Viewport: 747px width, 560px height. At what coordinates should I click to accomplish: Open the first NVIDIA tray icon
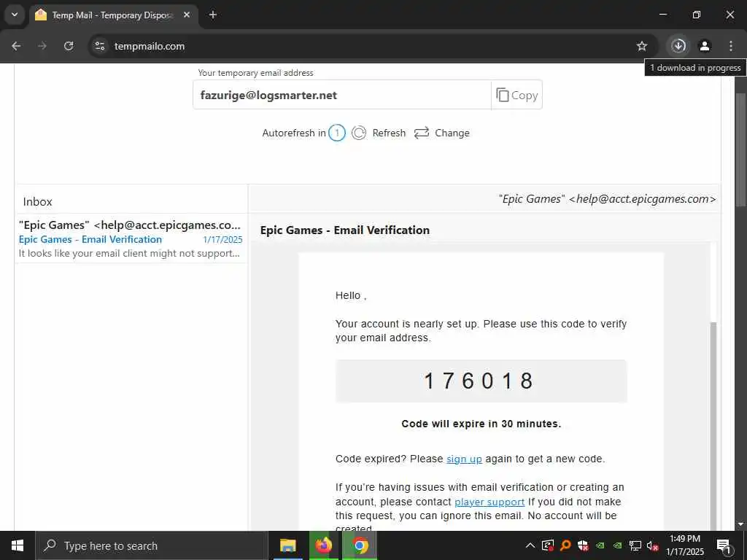(x=600, y=545)
